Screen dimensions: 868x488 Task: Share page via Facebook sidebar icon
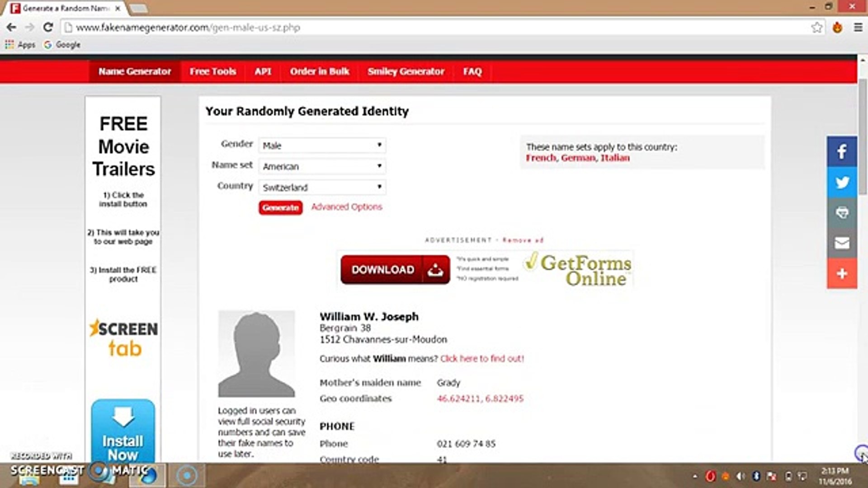click(842, 152)
